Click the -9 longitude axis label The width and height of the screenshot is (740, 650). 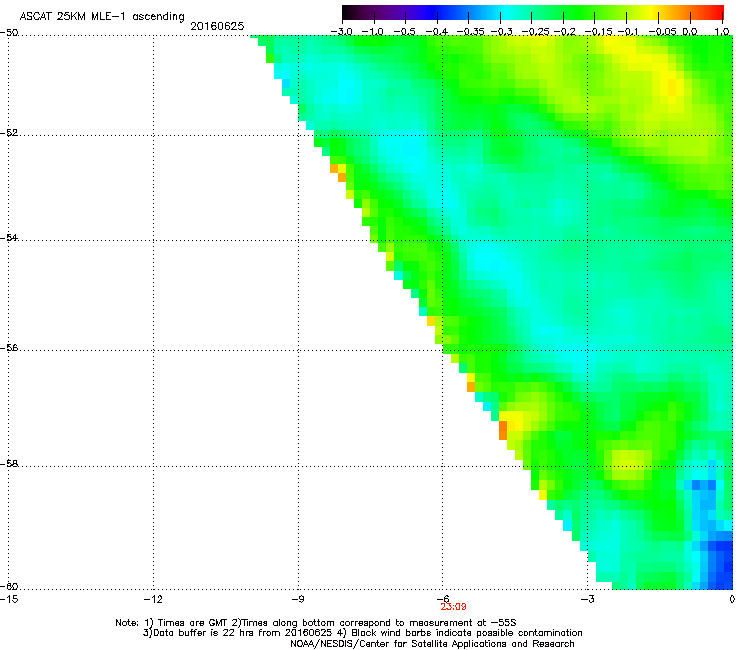pyautogui.click(x=297, y=599)
